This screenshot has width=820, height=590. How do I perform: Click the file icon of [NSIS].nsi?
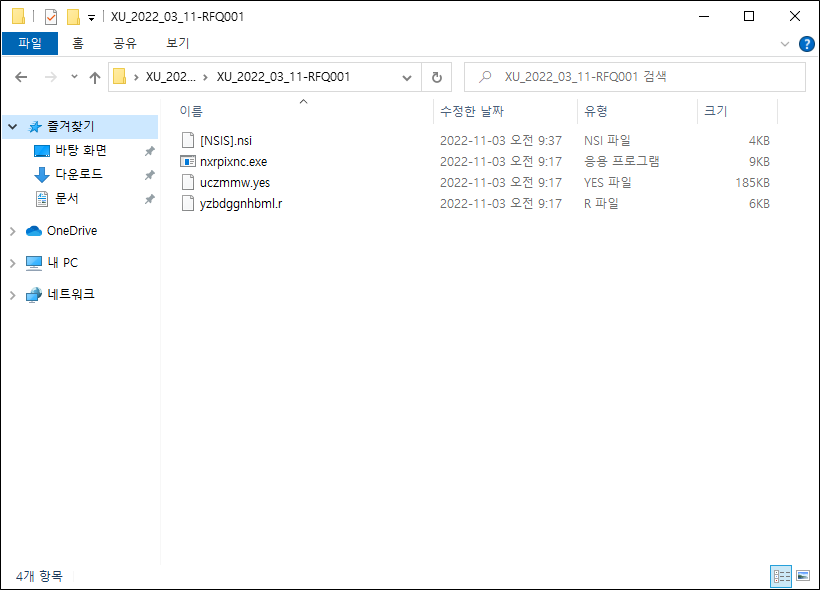(188, 141)
